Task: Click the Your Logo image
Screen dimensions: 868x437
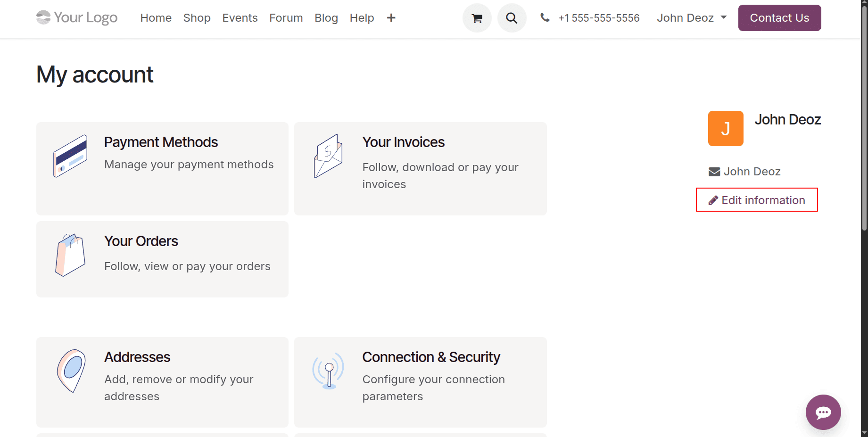Action: pyautogui.click(x=77, y=18)
